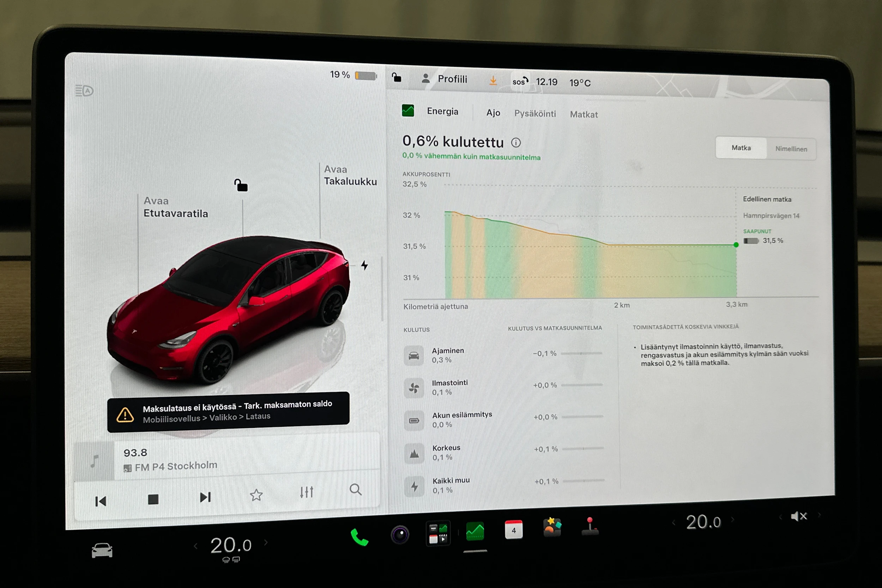Skip to previous radio station
This screenshot has height=588, width=882.
(101, 501)
